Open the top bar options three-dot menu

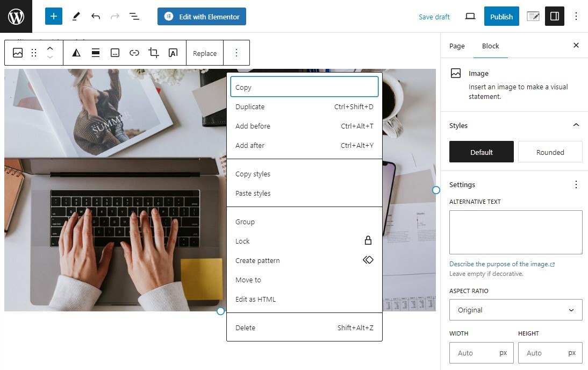(x=576, y=16)
